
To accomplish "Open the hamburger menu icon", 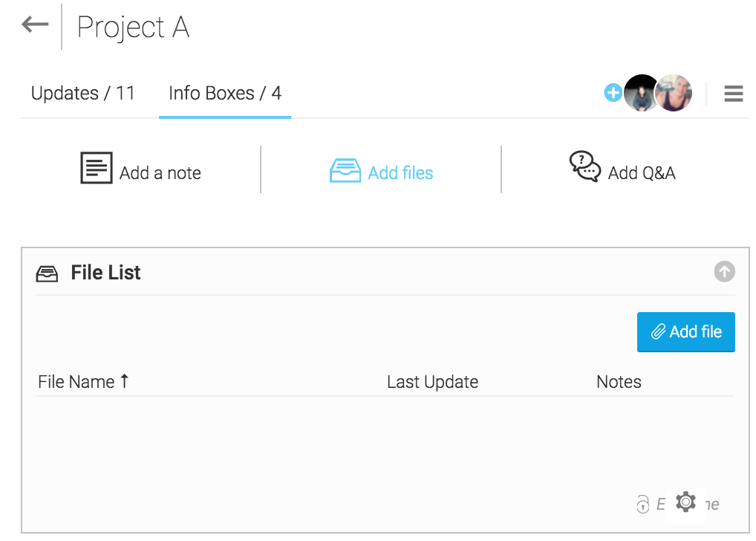I will (x=733, y=94).
